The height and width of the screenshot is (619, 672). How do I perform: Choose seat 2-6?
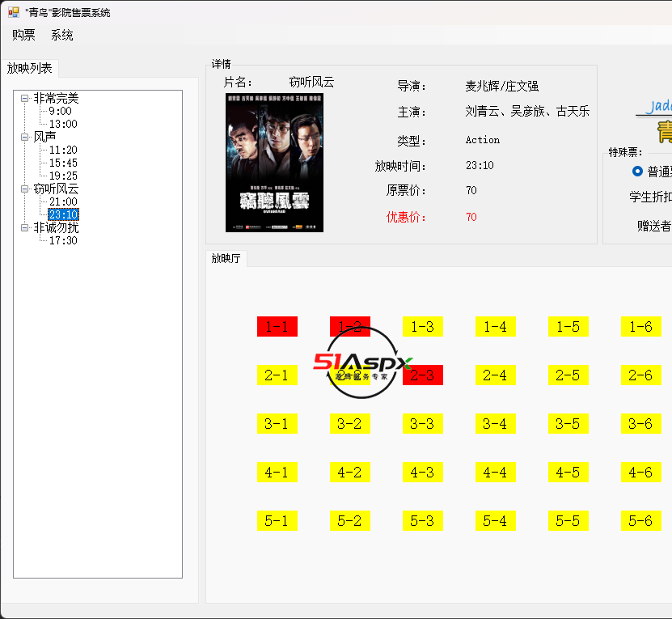pyautogui.click(x=641, y=375)
